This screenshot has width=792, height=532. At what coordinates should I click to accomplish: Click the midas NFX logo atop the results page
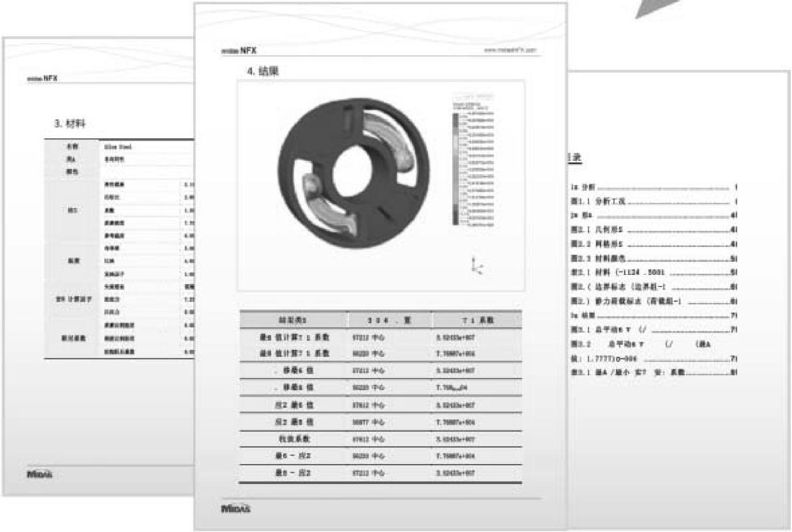(239, 51)
